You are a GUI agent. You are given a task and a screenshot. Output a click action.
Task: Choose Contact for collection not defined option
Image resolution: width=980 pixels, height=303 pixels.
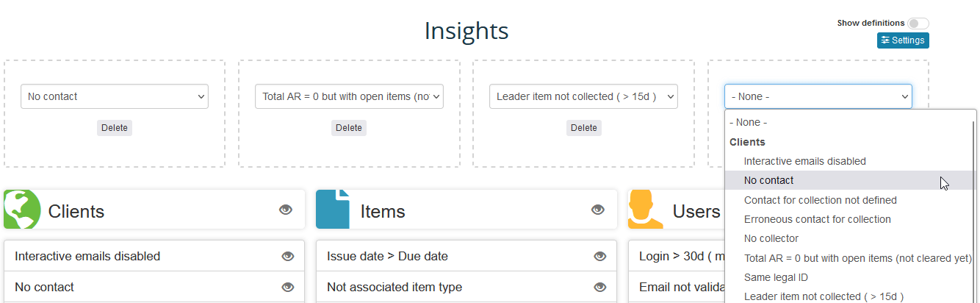point(820,200)
